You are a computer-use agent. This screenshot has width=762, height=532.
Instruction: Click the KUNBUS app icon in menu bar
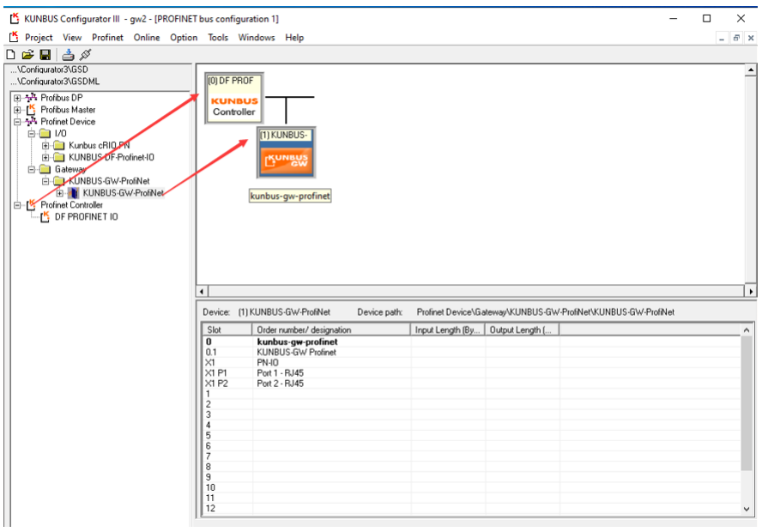[14, 37]
